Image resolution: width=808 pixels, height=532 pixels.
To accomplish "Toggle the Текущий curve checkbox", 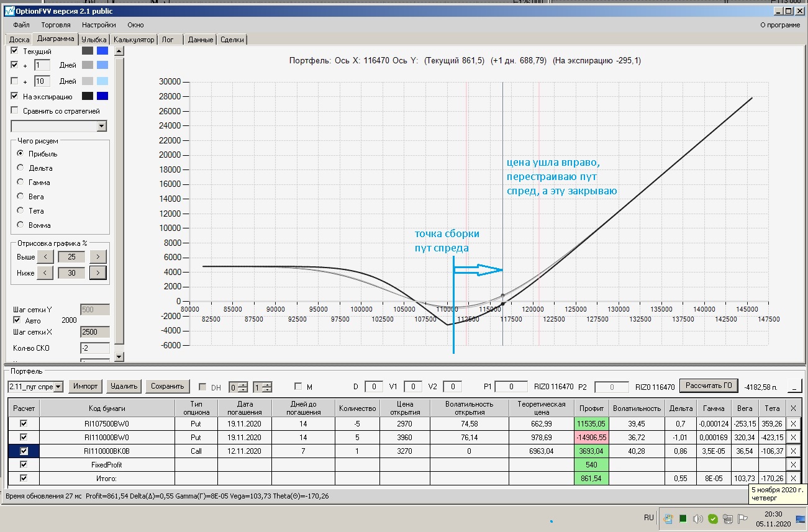I will click(x=15, y=51).
